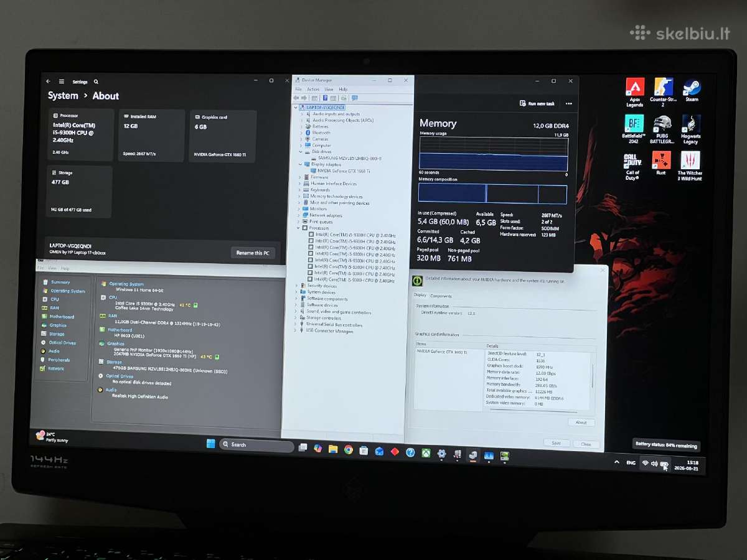The height and width of the screenshot is (560, 747).
Task: Switch to the Components tab in NVIDIA info
Action: (x=441, y=296)
